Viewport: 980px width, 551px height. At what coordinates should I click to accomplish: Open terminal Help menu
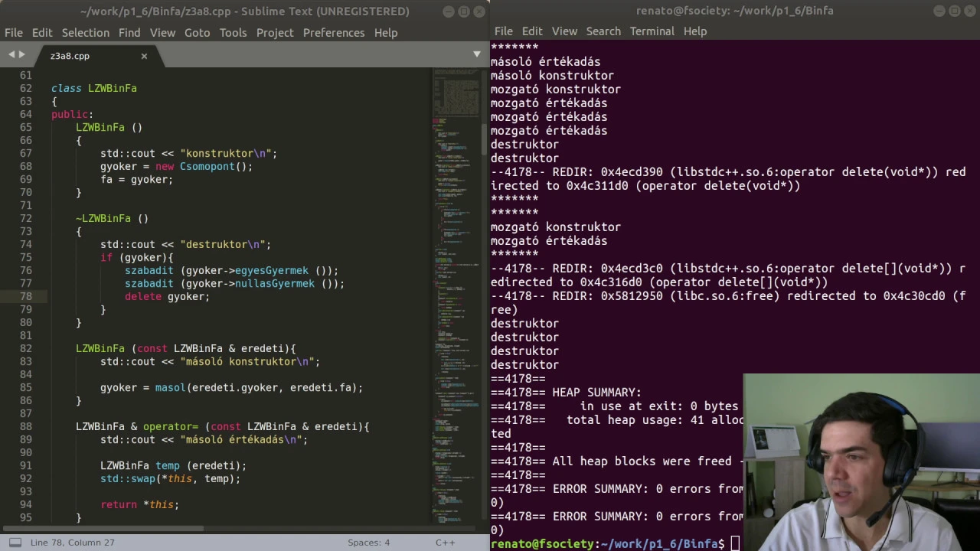point(695,31)
